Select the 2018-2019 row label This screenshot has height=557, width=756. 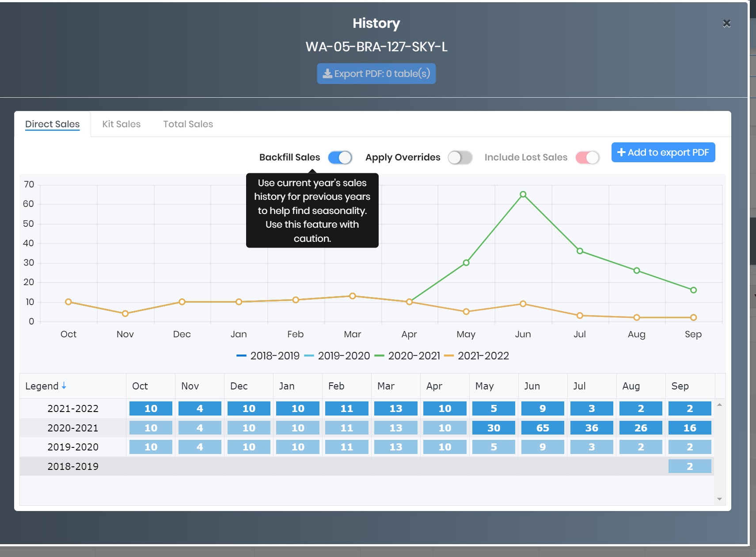[x=73, y=466]
